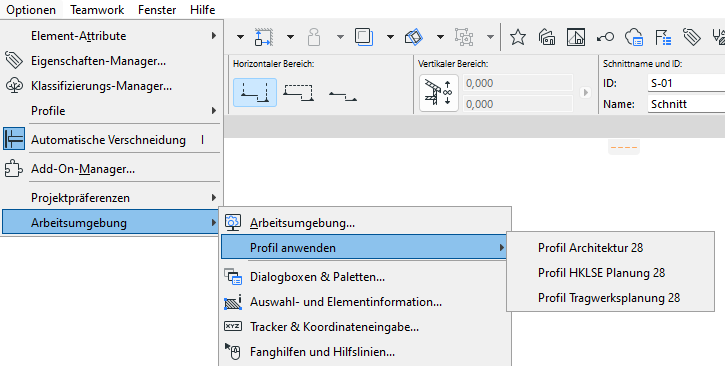Toggle Automatische Verschneidung option
725x366 pixels.
[111, 140]
